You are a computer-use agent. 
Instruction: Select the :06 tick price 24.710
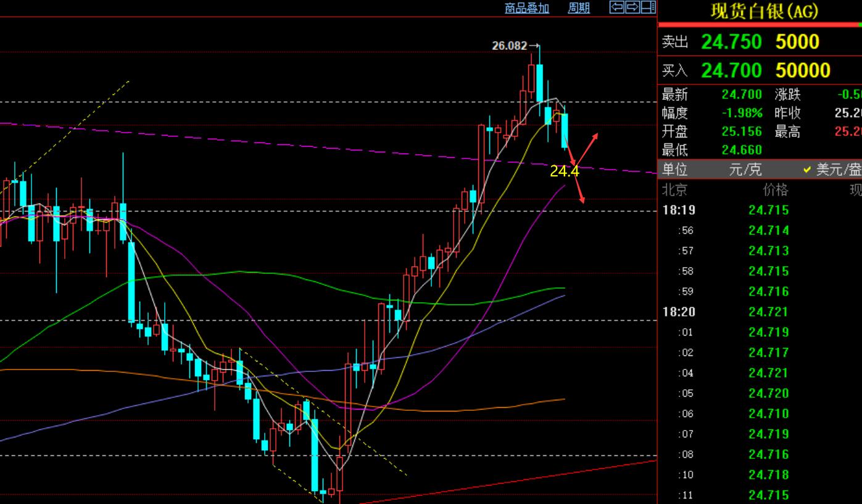tap(768, 413)
